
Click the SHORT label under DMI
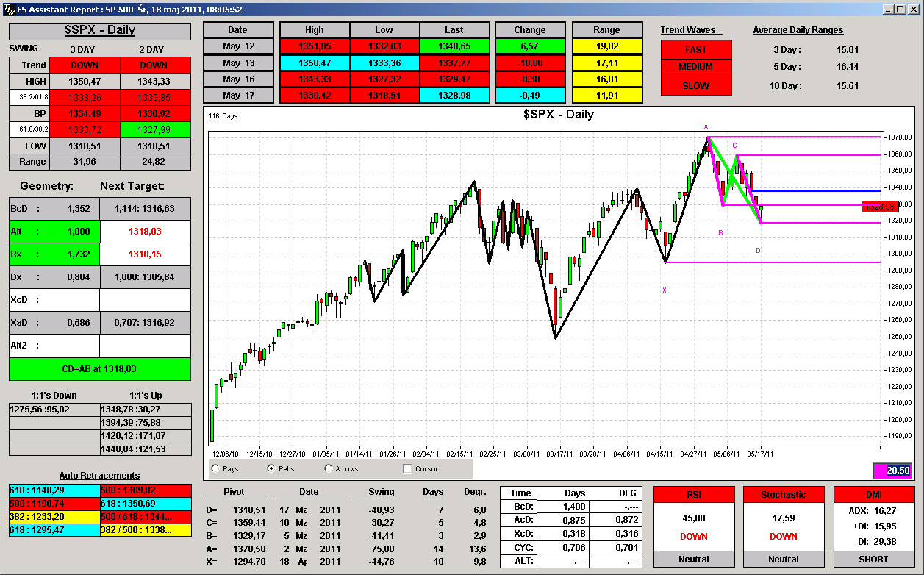874,560
